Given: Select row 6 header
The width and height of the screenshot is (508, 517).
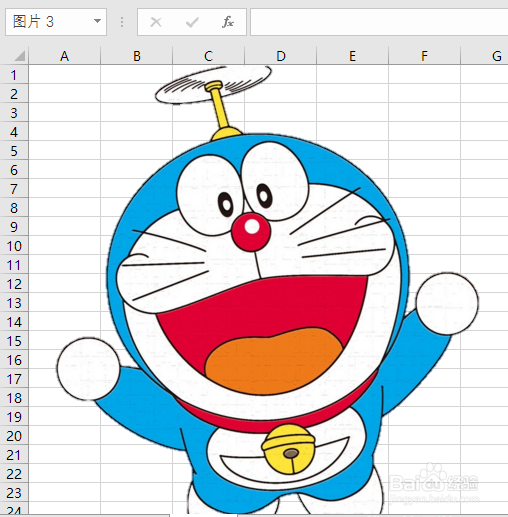Looking at the screenshot, I should coord(14,169).
